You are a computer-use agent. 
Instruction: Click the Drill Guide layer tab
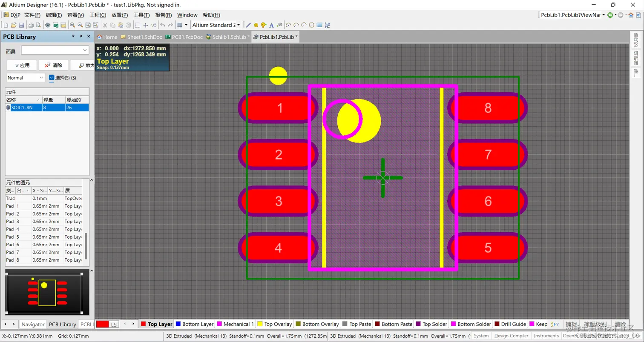tap(510, 324)
